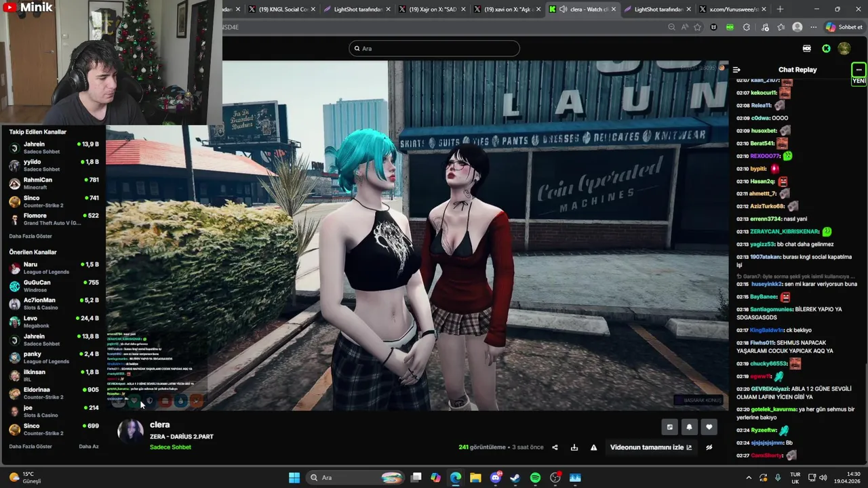Open Discord from the taskbar
Screen dimensions: 868x488
click(496, 478)
